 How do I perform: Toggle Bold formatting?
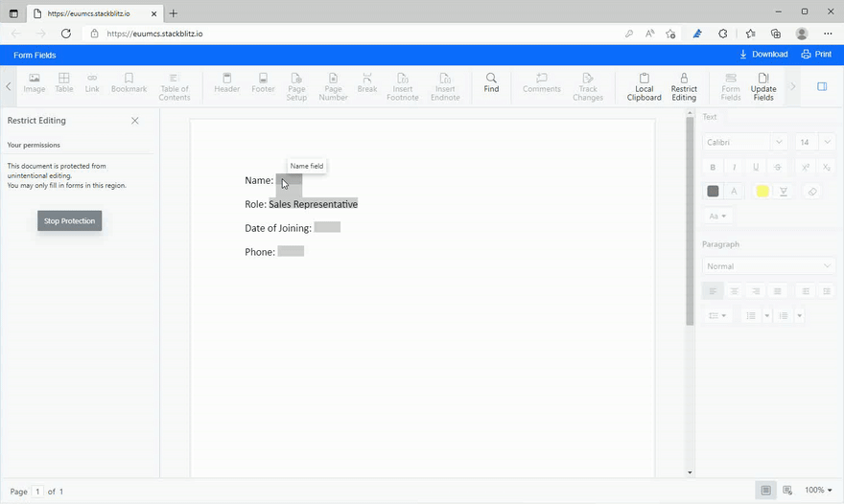click(713, 168)
